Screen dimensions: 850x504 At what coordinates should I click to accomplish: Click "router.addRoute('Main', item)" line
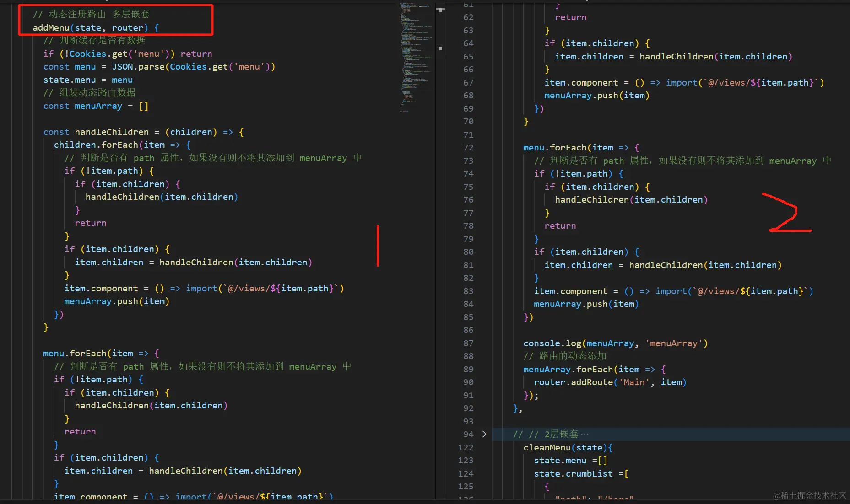610,382
